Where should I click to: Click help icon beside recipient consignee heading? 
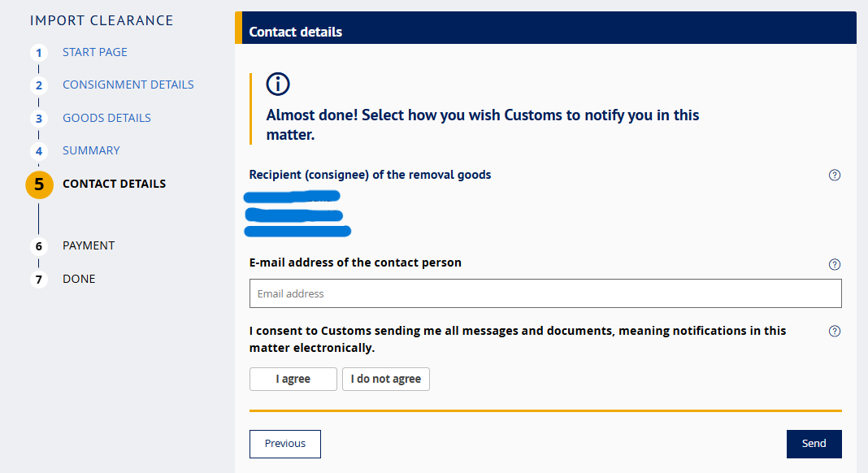pyautogui.click(x=834, y=175)
